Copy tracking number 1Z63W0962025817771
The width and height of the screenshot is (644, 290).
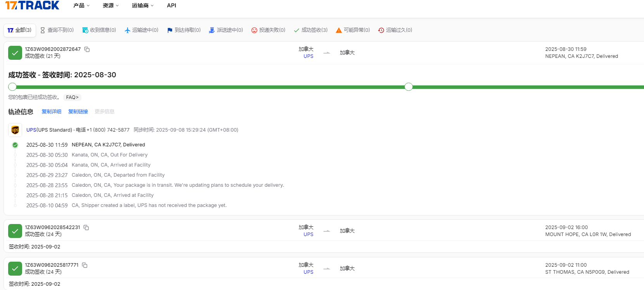(85, 265)
